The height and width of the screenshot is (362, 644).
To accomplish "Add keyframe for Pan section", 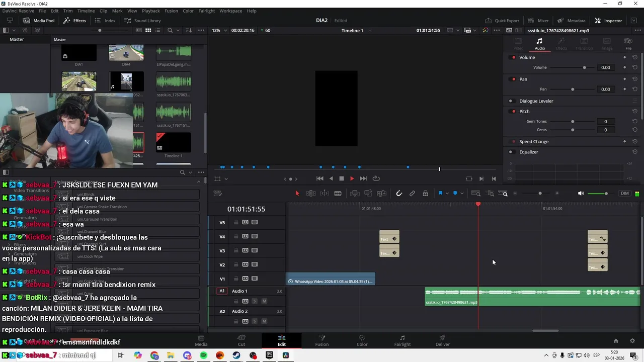I will pyautogui.click(x=624, y=79).
